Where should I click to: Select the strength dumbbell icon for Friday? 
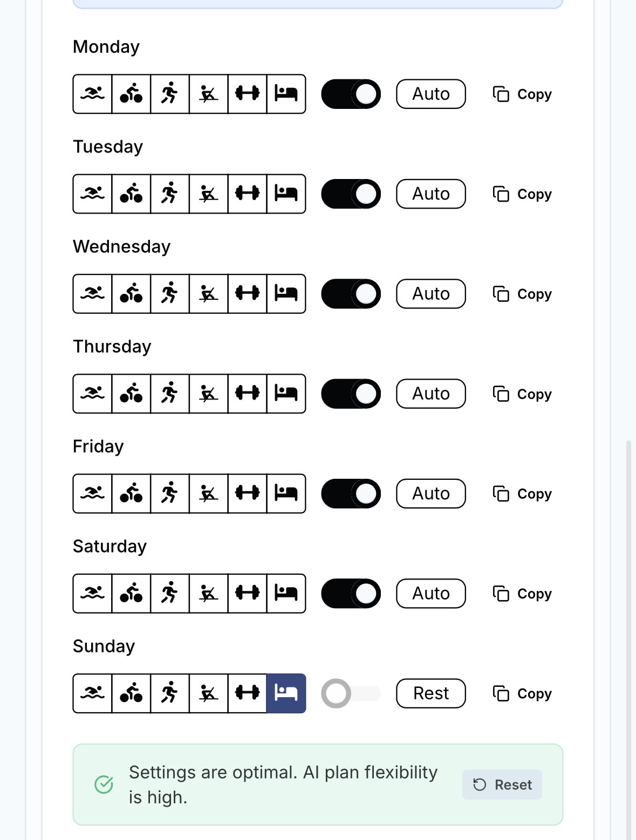[x=248, y=493]
